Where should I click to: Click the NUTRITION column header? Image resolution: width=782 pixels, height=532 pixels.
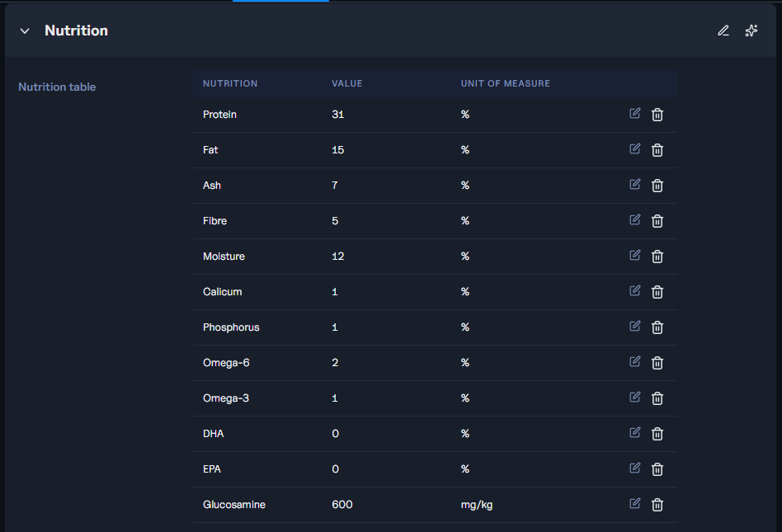(x=230, y=83)
